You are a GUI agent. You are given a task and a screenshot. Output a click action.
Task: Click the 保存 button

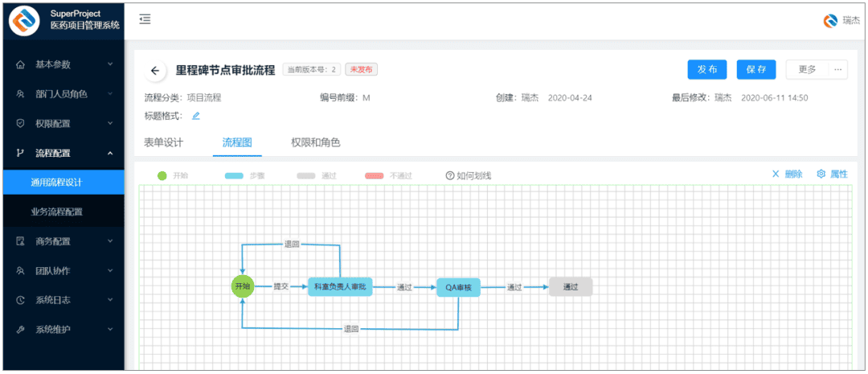coord(756,70)
